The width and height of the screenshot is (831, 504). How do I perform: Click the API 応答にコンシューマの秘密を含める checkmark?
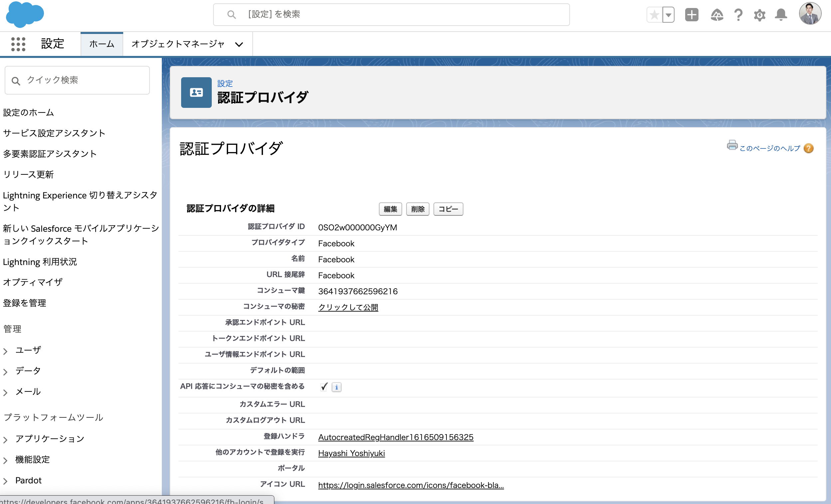(x=324, y=387)
